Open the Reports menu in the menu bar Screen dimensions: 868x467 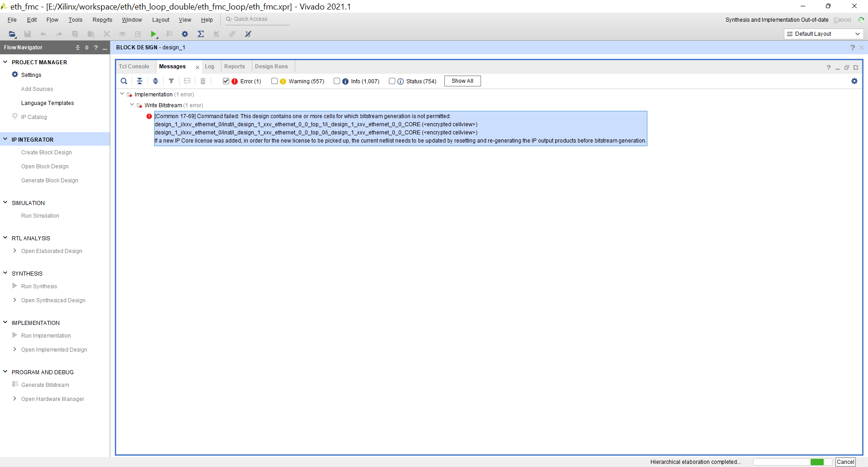[x=103, y=20]
